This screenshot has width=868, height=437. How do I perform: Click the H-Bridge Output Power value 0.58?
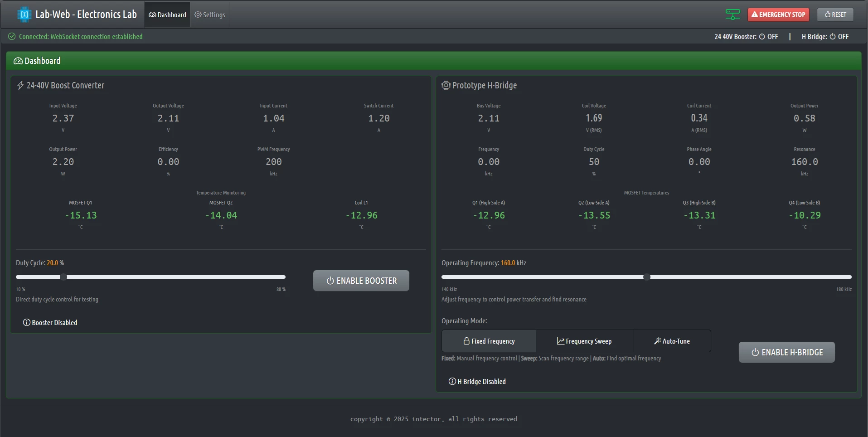pos(805,118)
